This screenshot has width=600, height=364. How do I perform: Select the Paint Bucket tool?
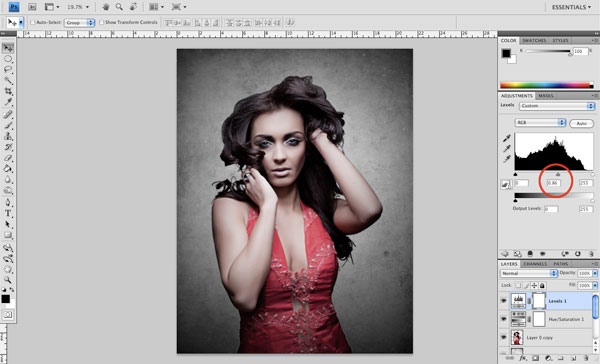[8, 168]
